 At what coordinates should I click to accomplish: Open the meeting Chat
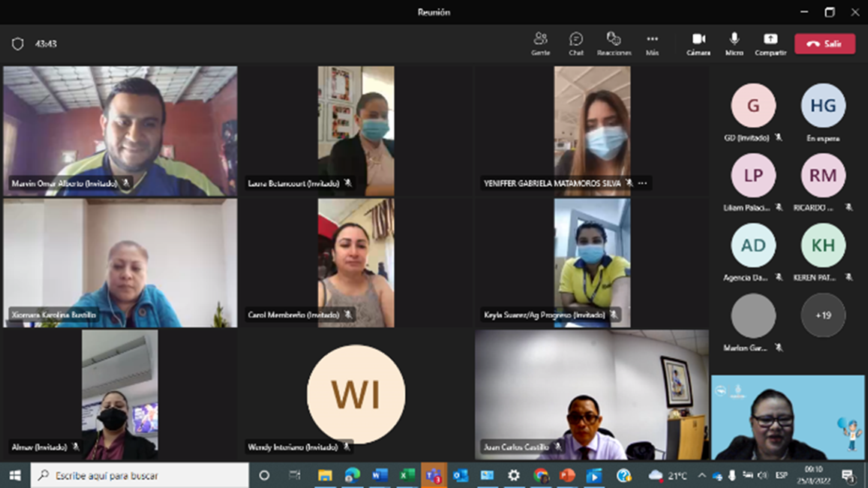(575, 44)
